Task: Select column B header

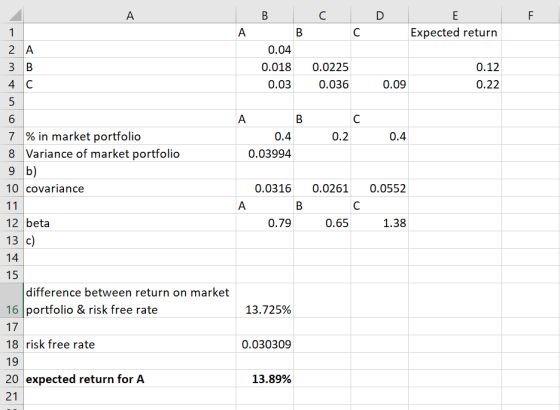Action: click(x=265, y=15)
